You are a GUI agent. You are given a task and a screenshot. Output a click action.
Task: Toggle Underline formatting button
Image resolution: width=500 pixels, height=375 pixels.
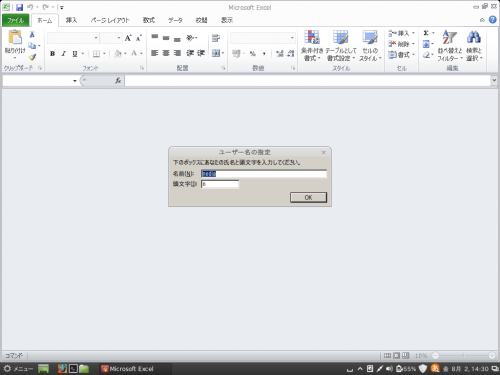[75, 53]
